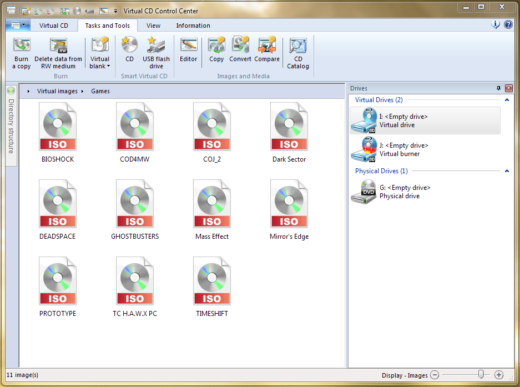The width and height of the screenshot is (520, 387).
Task: Open the Information tab
Action: [x=193, y=25]
